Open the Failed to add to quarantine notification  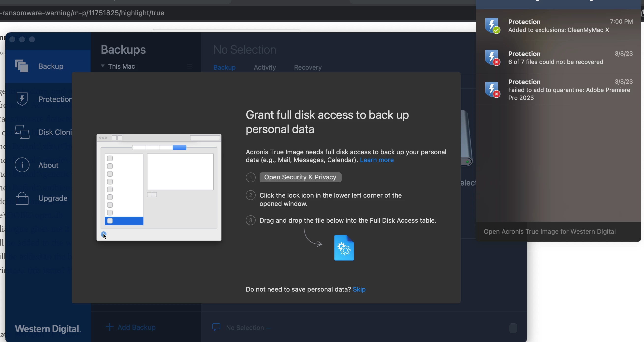coord(558,90)
